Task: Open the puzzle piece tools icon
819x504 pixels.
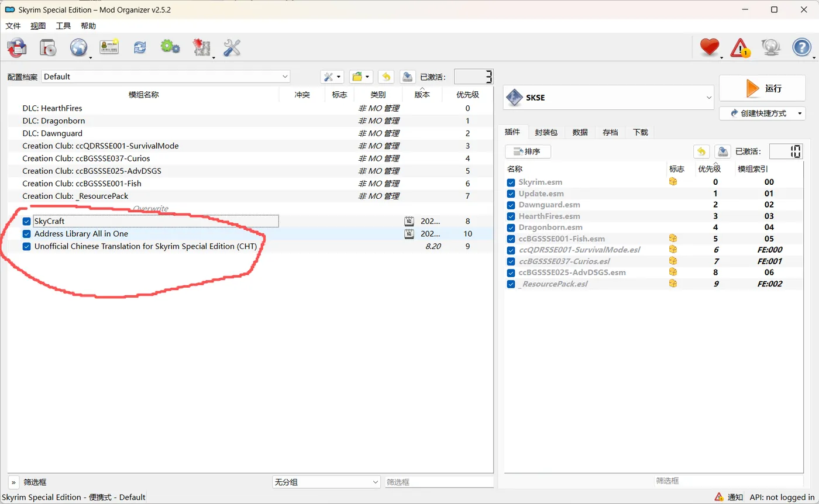Action: coord(201,48)
